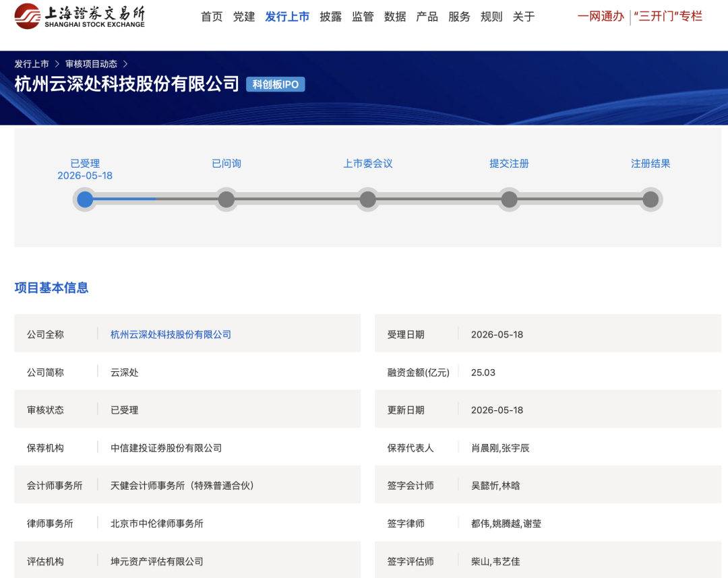Select the 发行上市 navigation tab

pyautogui.click(x=287, y=17)
